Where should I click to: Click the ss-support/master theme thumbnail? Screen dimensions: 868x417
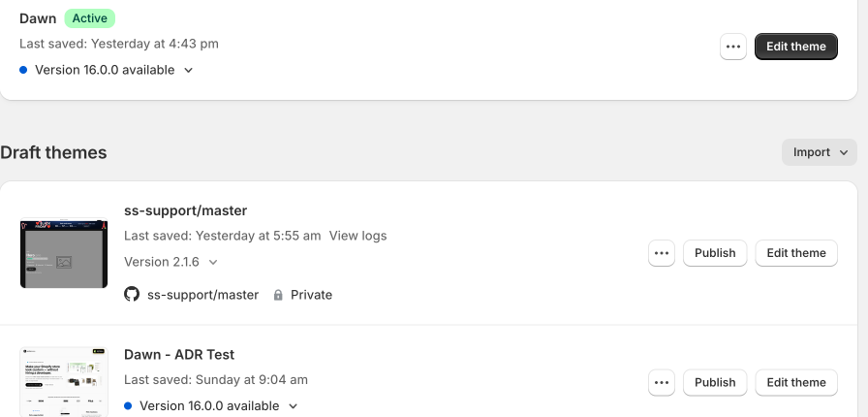tap(64, 253)
